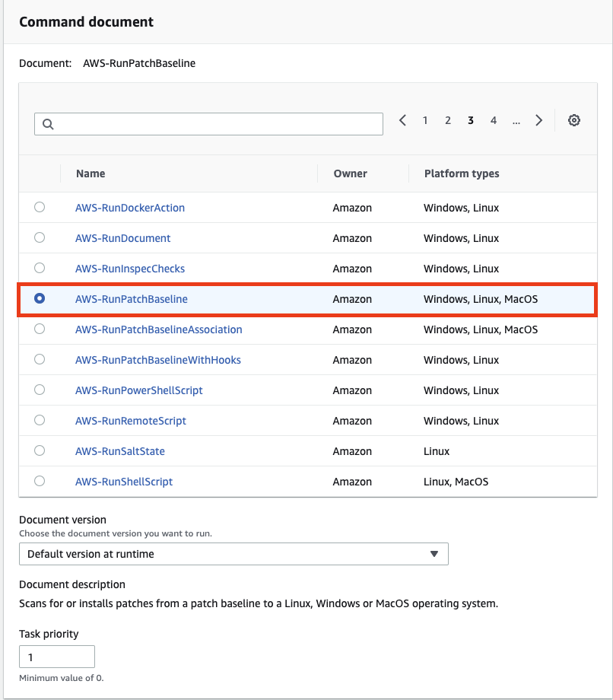Select the AWS-RunSaltState radio button

click(40, 450)
